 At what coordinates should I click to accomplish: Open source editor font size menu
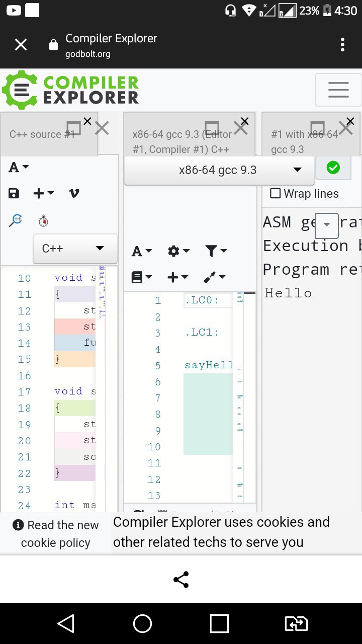[x=19, y=168]
